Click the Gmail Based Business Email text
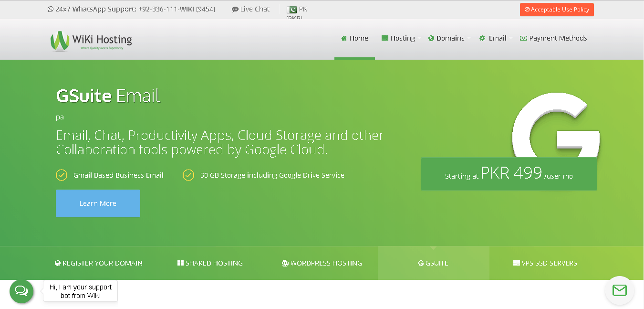 (x=118, y=175)
